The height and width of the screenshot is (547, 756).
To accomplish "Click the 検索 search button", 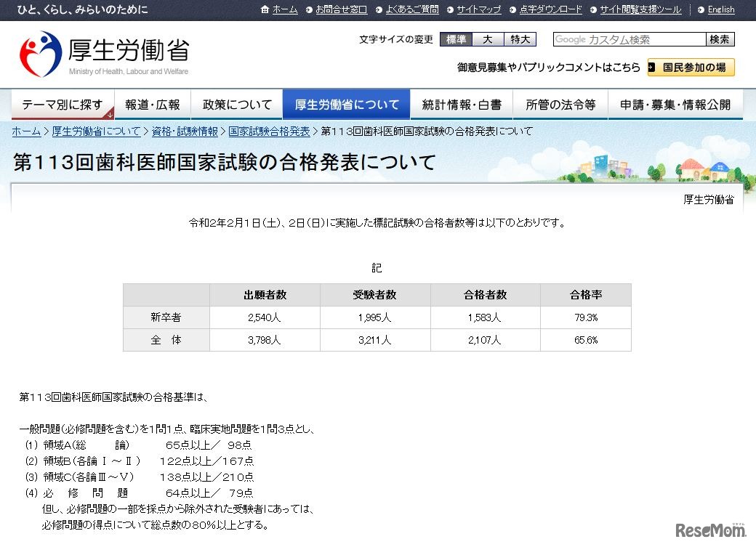I will coord(720,39).
